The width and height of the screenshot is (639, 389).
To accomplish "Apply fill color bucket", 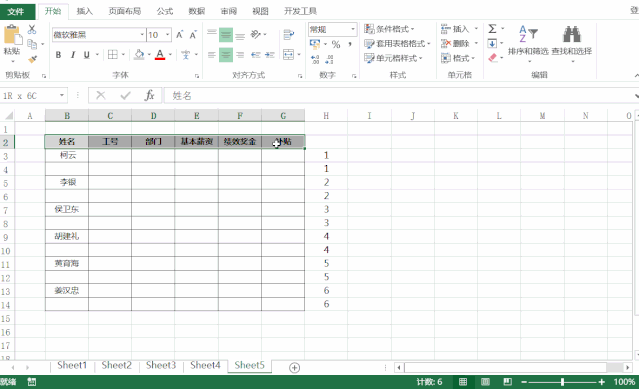I will click(x=139, y=55).
